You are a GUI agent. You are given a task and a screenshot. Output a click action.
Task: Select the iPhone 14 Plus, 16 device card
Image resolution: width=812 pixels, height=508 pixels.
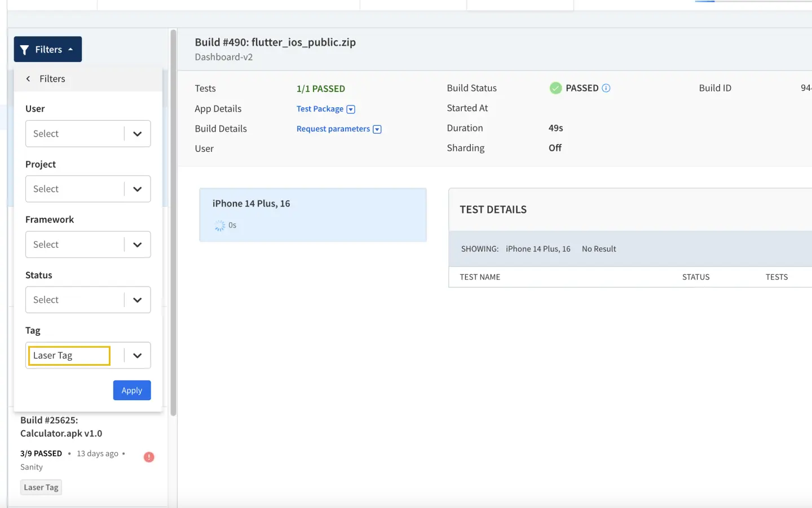pos(313,214)
